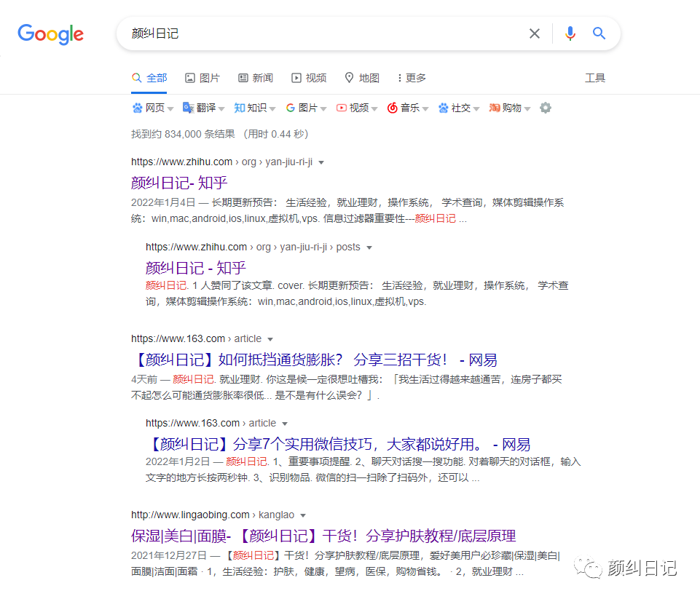Open result 保湿|美白|面膜- 干货！分享护肤教程

[323, 536]
